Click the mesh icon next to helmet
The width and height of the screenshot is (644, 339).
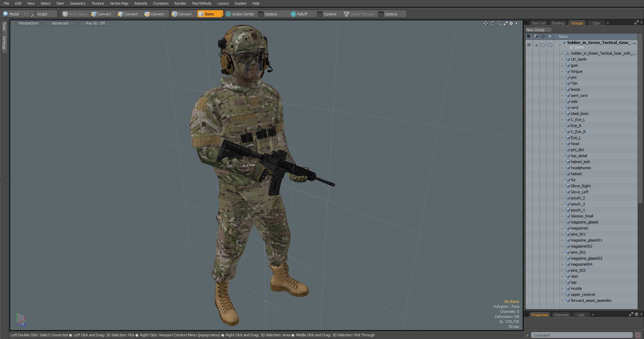[568, 174]
